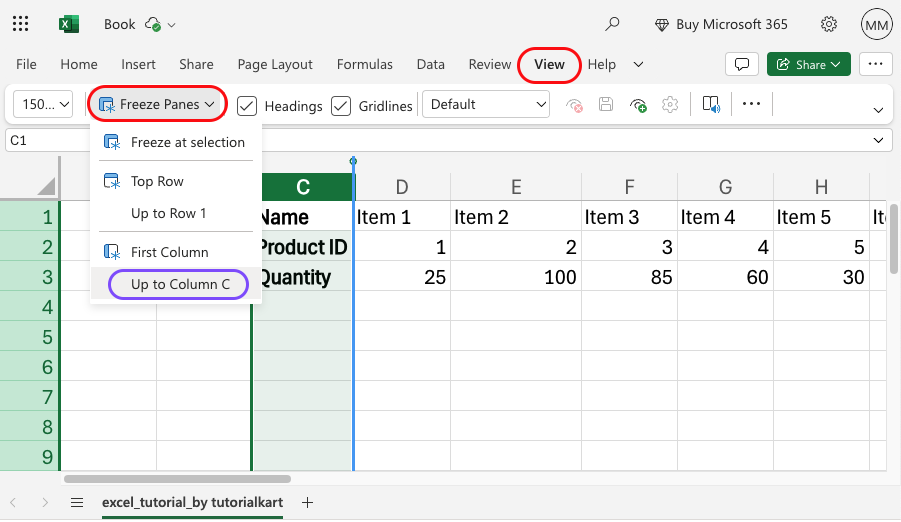Open the Review tab
Image resolution: width=901 pixels, height=522 pixels.
(490, 64)
